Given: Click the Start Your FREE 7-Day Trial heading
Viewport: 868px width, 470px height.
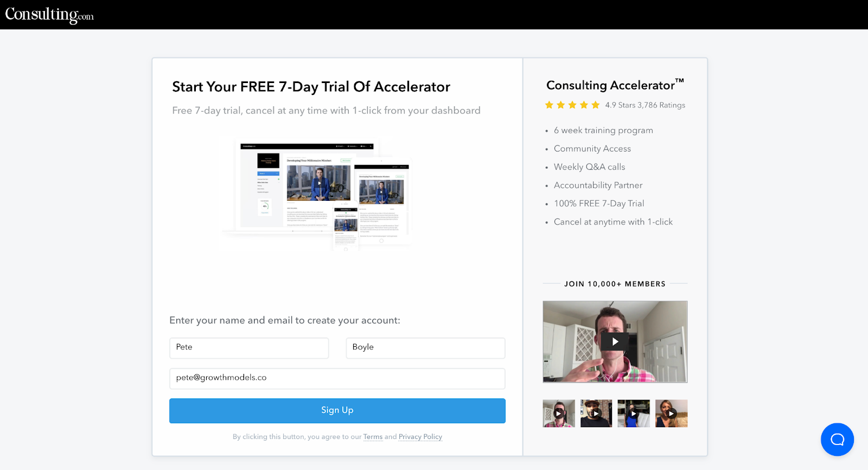Looking at the screenshot, I should [311, 87].
